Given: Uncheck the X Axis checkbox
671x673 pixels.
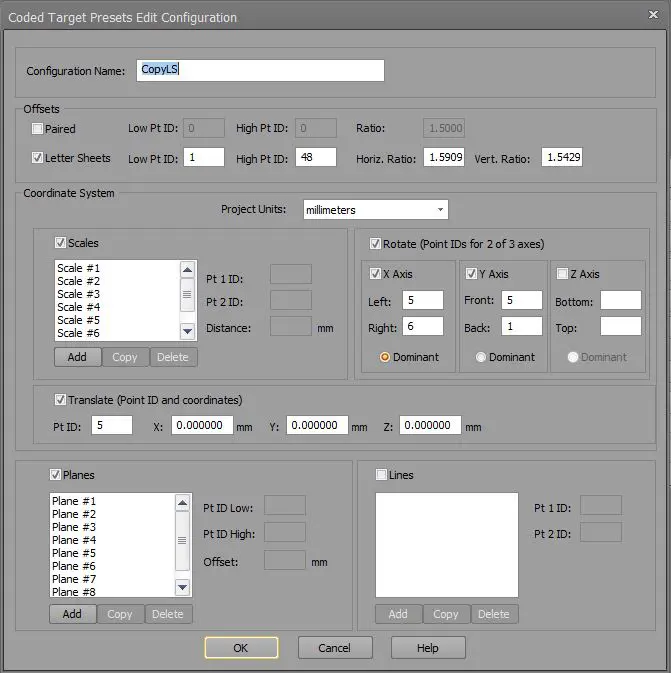Looking at the screenshot, I should [x=375, y=273].
